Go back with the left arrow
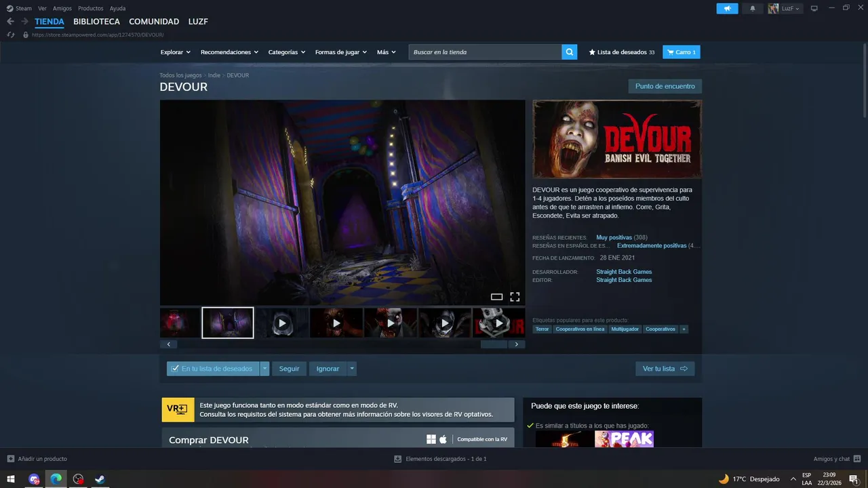This screenshot has width=868, height=488. point(10,22)
